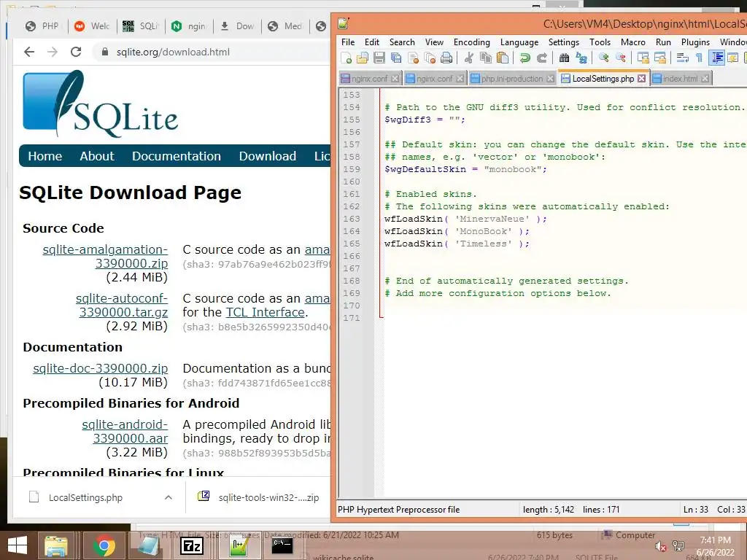Screen dimensions: 747x560
Task: Open the Edit menu
Action: (x=371, y=42)
